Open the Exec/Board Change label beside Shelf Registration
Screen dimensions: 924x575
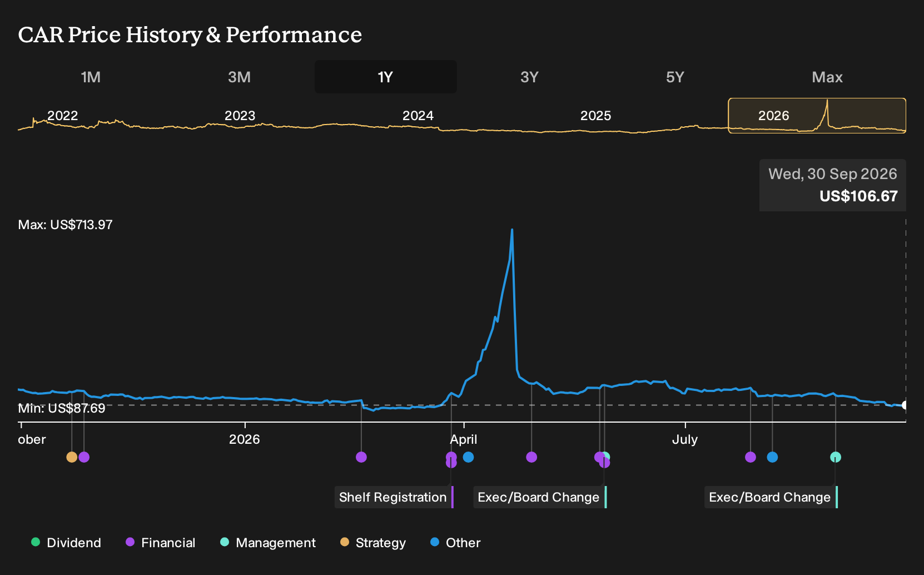click(540, 497)
